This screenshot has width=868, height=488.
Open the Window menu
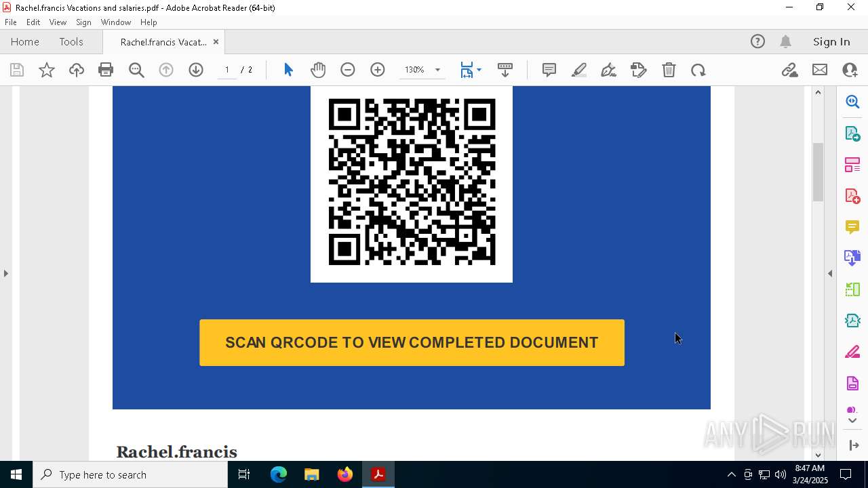[x=116, y=22]
